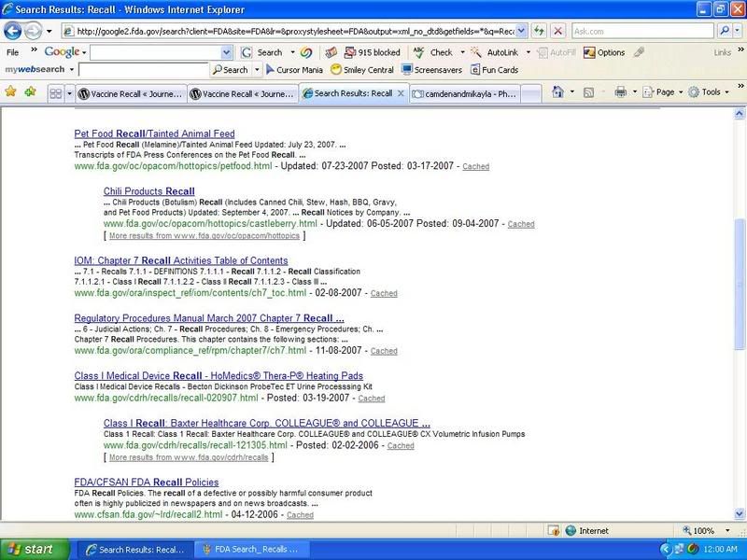Click the Home icon in command bar

coord(557,91)
